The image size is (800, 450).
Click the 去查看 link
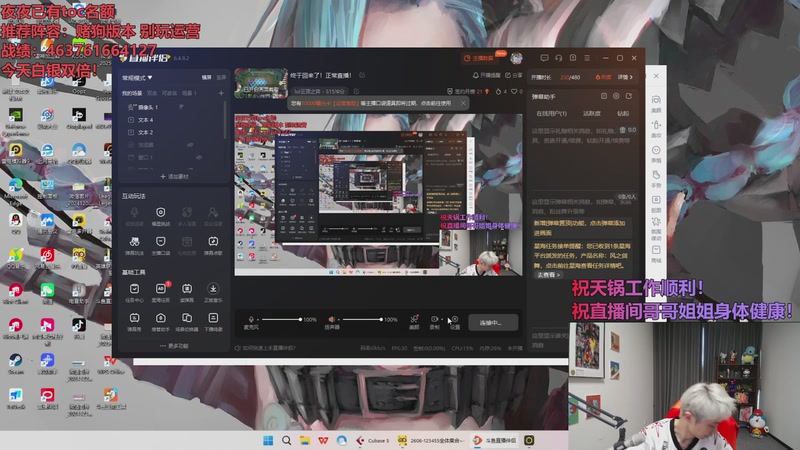[x=548, y=275]
